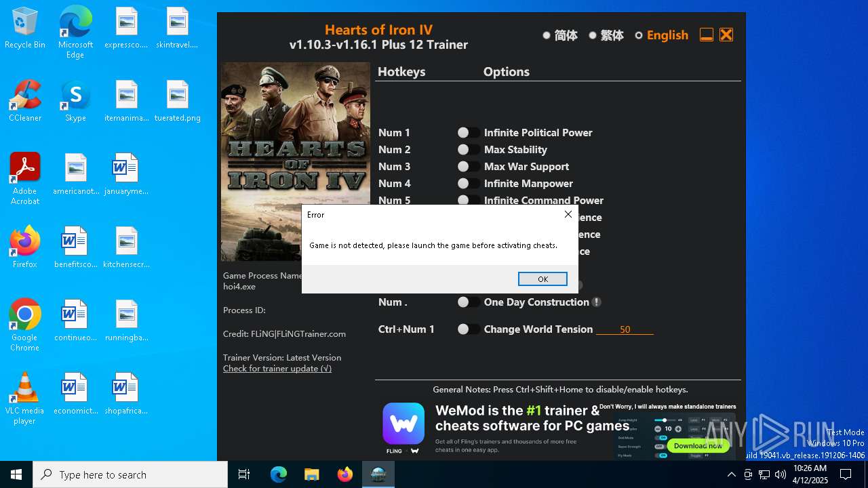Open Firefox desktop icon
The width and height of the screenshot is (868, 488).
coord(25,247)
